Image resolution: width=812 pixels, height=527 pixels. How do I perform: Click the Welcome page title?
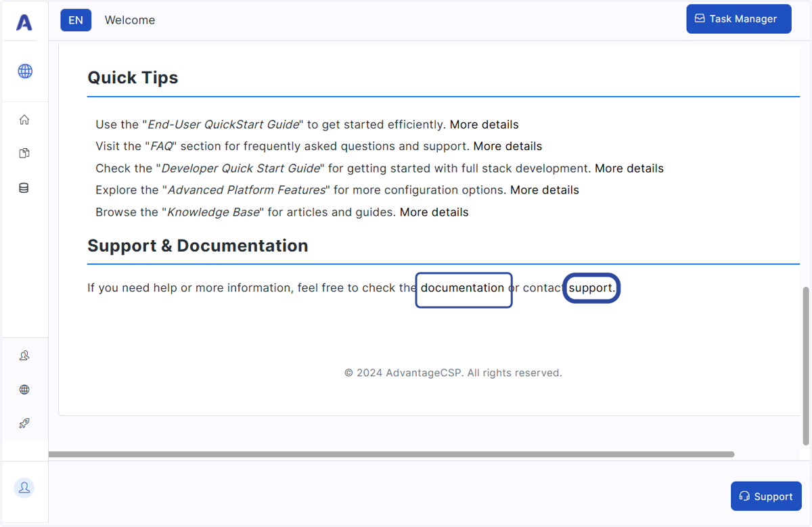(x=130, y=20)
